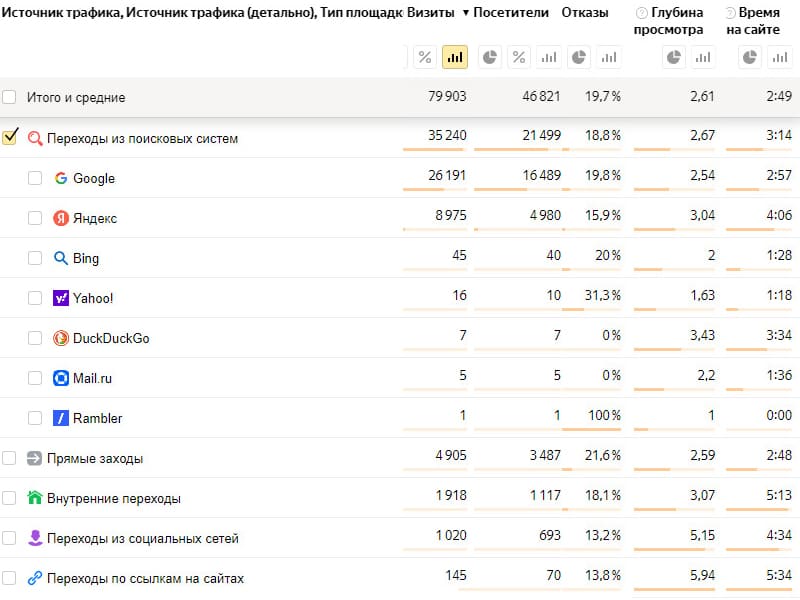Click pie chart icon under Глубина просмотра
This screenshot has width=800, height=600.
[x=673, y=57]
